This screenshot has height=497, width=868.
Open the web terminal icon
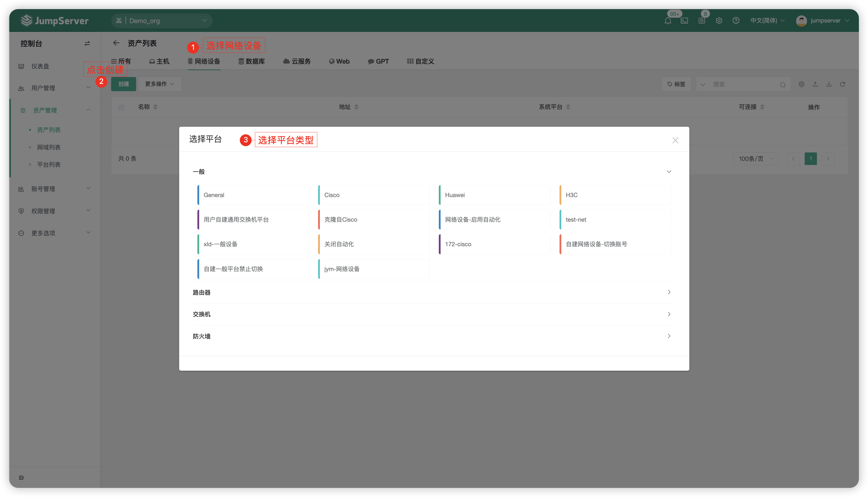coord(684,21)
